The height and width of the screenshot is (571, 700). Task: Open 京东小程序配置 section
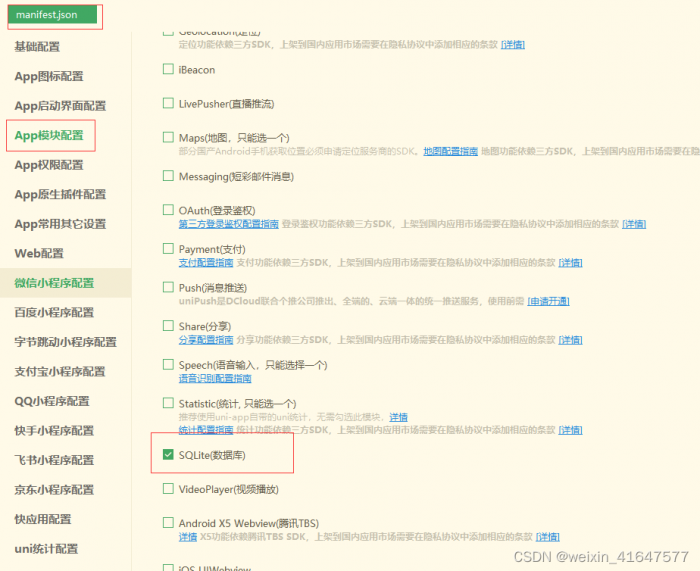click(54, 489)
